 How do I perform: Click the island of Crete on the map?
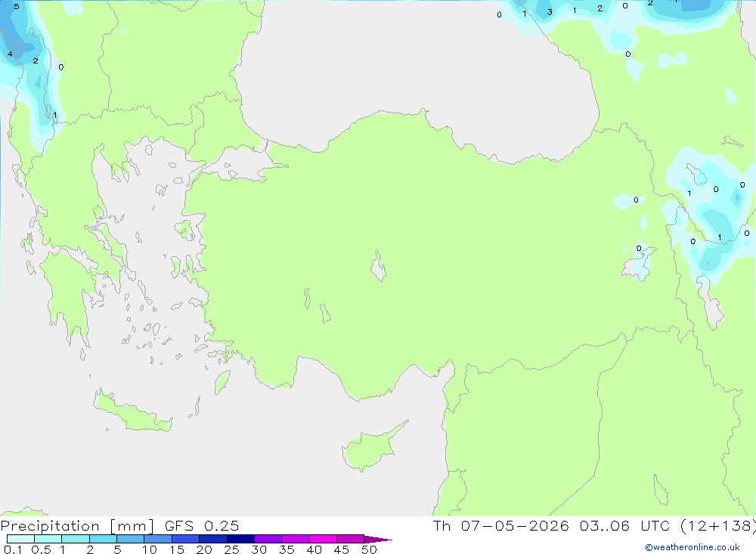132,412
